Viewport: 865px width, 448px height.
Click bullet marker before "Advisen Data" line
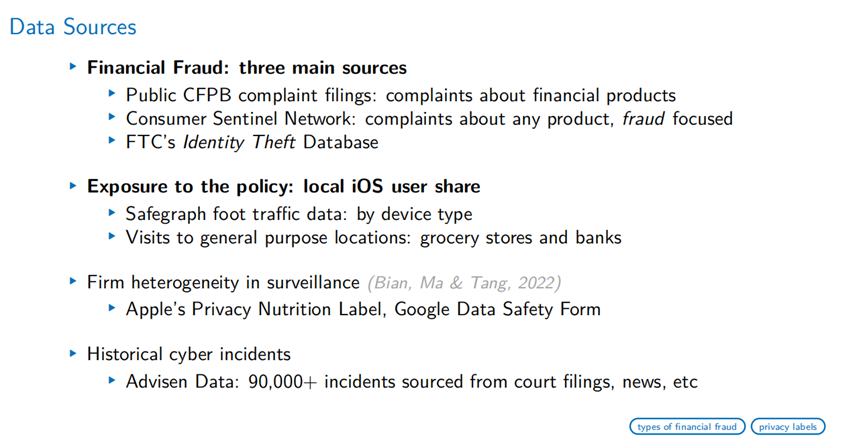(111, 380)
